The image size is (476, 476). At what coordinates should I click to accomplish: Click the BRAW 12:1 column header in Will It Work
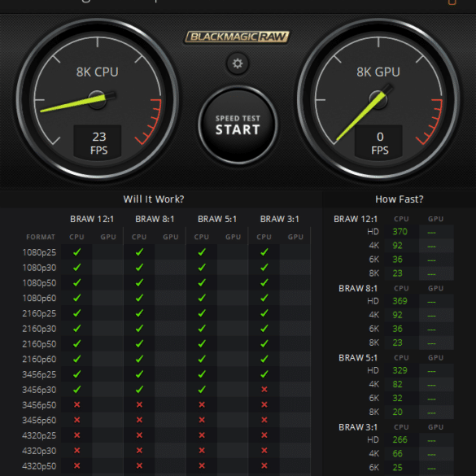(92, 219)
